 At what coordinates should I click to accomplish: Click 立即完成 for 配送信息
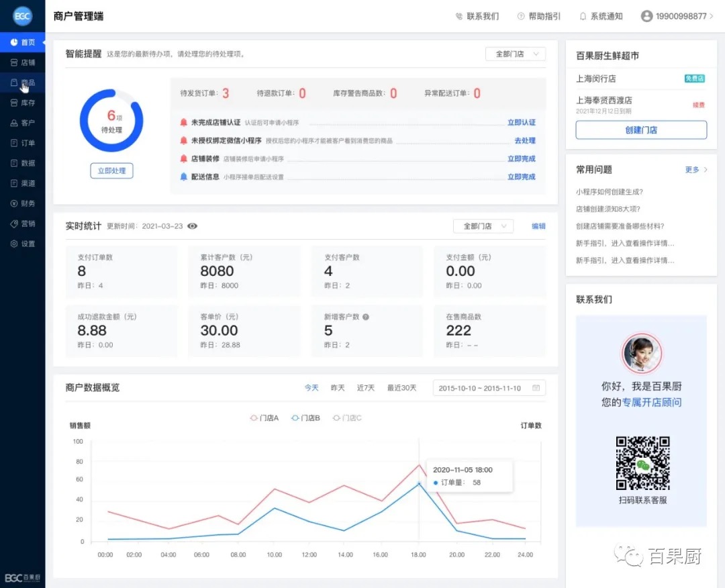coord(521,177)
